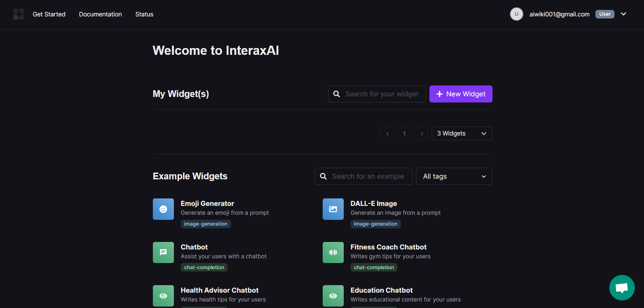The height and width of the screenshot is (308, 644).
Task: Open the Documentation page
Action: 100,14
